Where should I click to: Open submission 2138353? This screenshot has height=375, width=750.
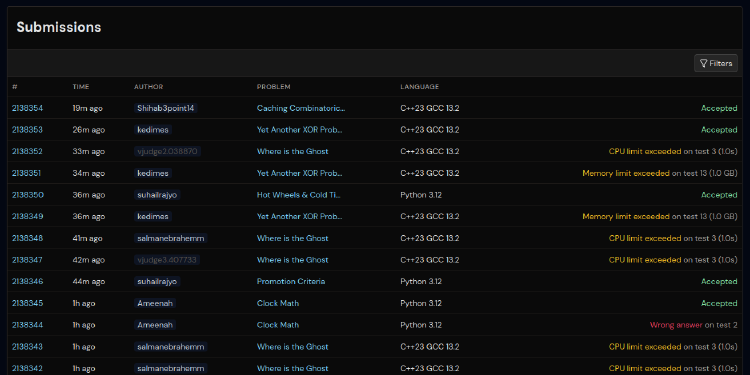click(x=27, y=130)
